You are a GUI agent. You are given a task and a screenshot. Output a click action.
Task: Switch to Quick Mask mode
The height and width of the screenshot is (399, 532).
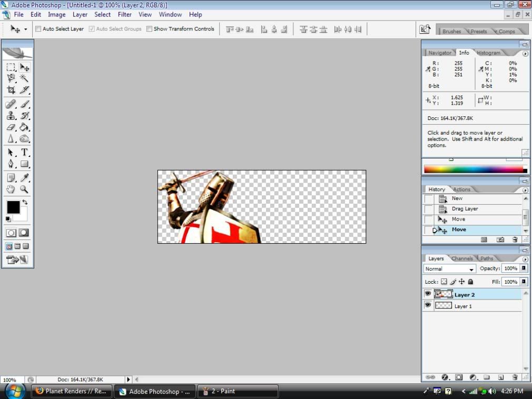23,233
